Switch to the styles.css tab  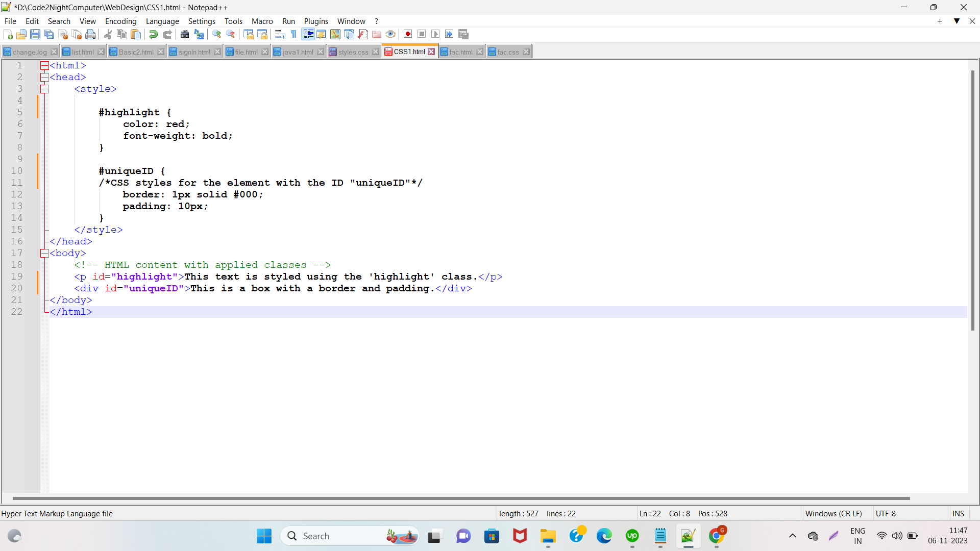click(x=353, y=52)
